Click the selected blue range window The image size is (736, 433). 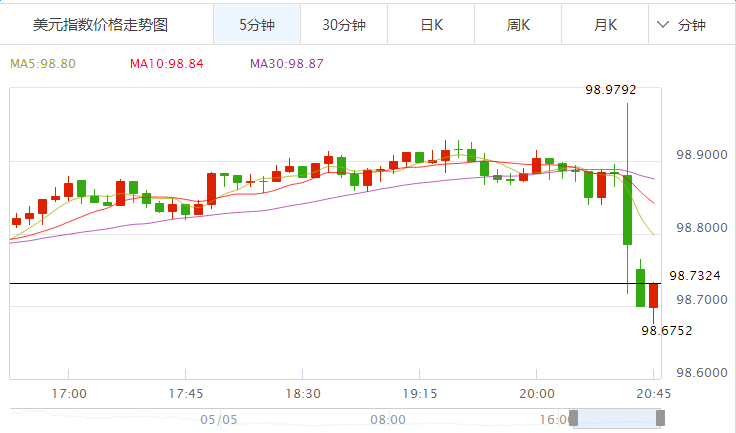pos(615,419)
